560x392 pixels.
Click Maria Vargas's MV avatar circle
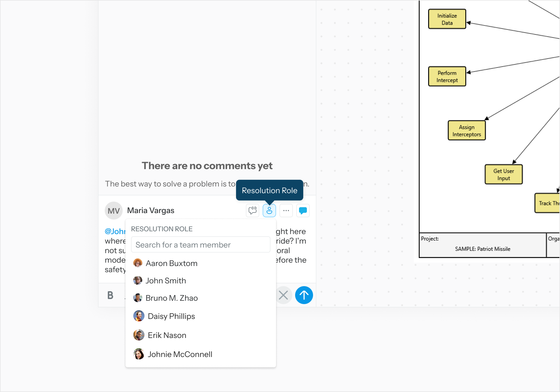click(x=113, y=210)
